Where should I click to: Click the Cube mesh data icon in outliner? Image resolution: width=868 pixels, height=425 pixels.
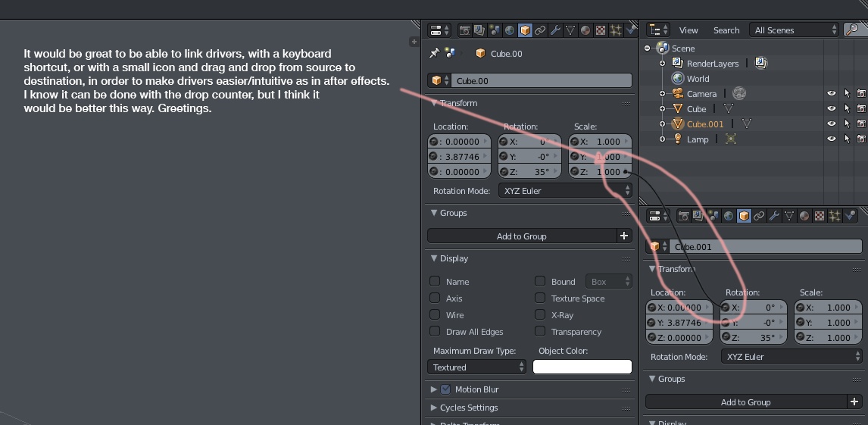point(729,109)
